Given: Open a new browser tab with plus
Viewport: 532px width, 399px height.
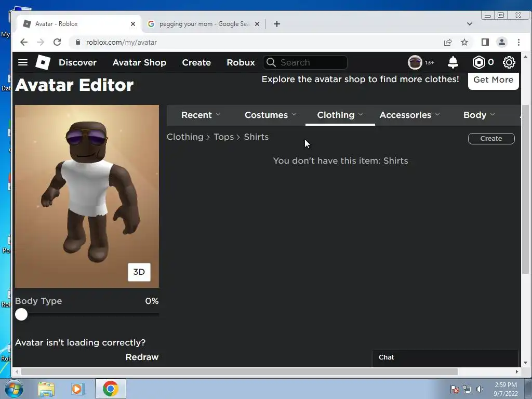Looking at the screenshot, I should [x=277, y=24].
